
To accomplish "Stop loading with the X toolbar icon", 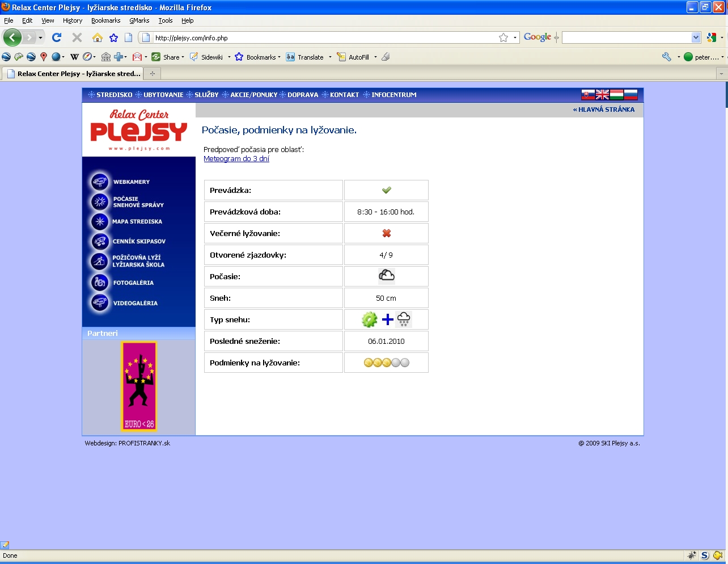I will pos(77,37).
